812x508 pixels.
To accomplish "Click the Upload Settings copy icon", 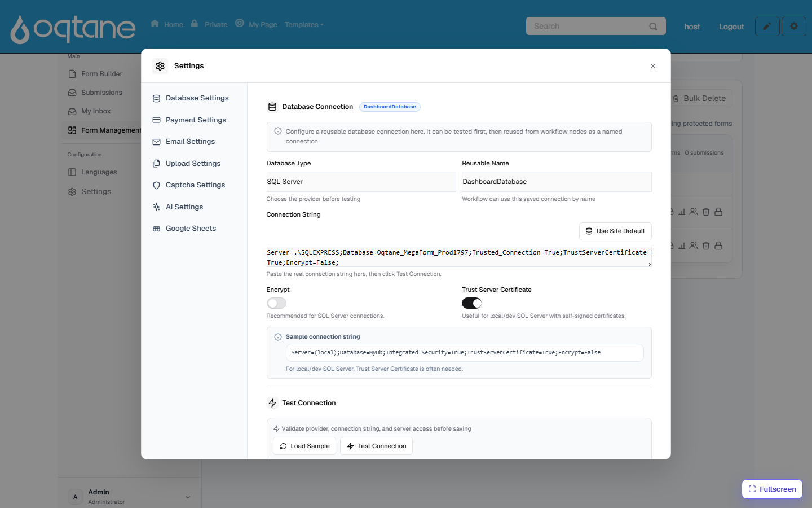I will (157, 164).
